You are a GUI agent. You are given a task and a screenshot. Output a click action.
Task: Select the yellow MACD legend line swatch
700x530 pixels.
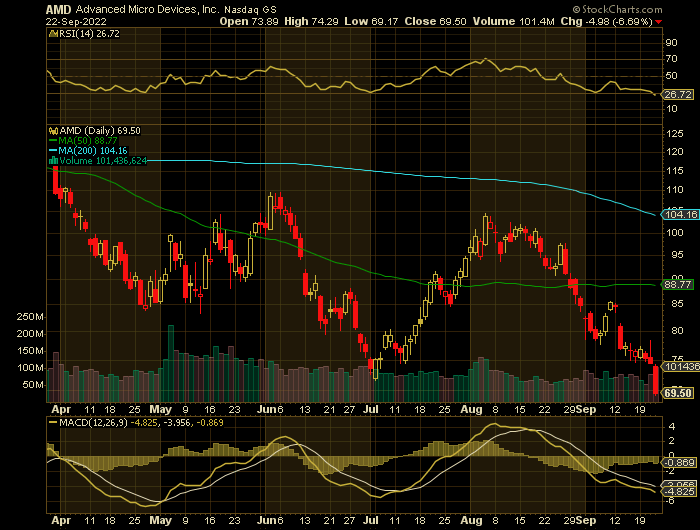pyautogui.click(x=53, y=422)
